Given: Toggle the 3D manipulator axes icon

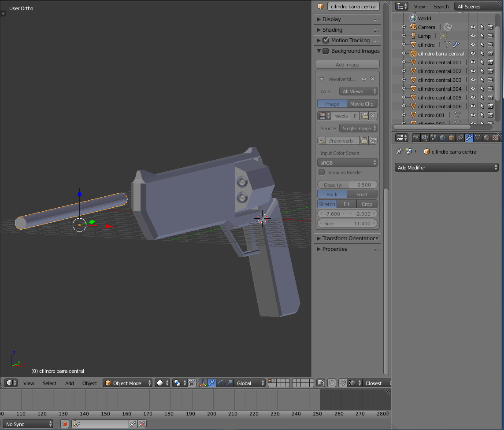Looking at the screenshot, I should tap(203, 383).
